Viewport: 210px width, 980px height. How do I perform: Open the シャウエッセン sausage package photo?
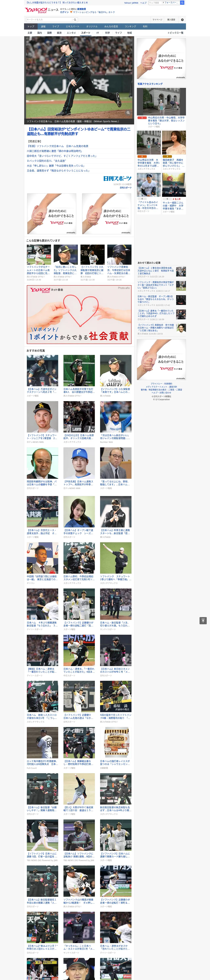116,743
